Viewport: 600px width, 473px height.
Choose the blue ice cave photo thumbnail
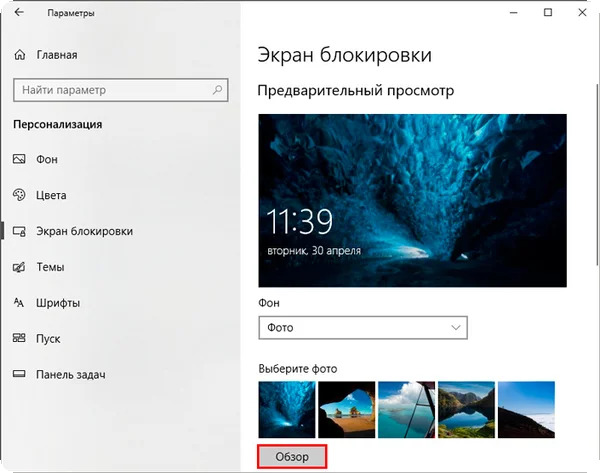click(x=287, y=409)
